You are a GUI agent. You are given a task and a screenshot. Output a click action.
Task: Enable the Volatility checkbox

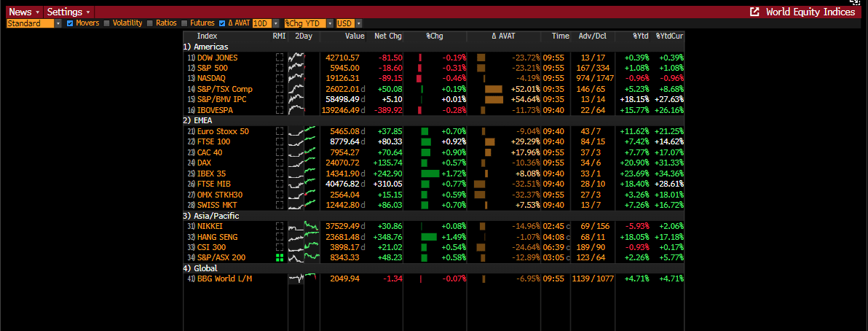106,23
